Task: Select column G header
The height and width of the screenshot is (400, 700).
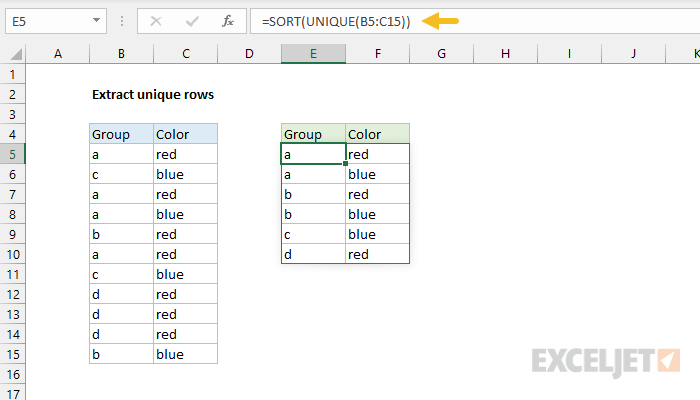Action: (x=442, y=54)
